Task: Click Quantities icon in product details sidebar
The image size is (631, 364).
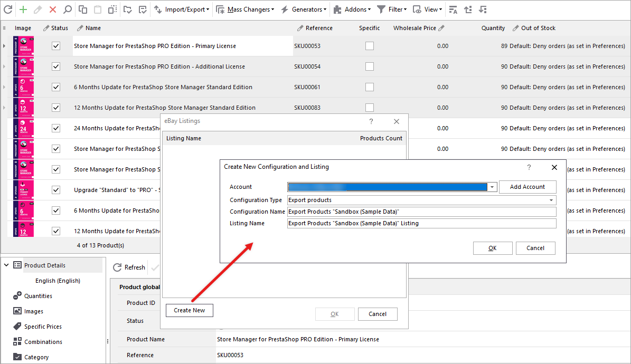Action: click(x=17, y=295)
